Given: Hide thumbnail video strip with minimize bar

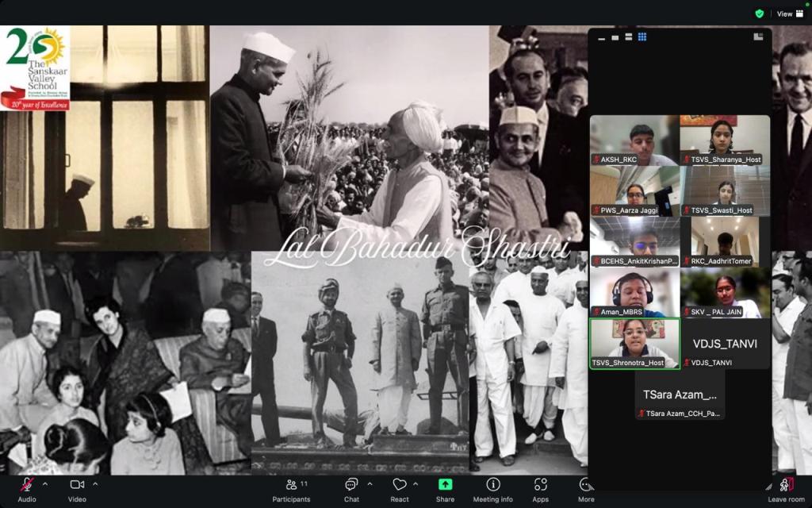Looking at the screenshot, I should point(602,37).
